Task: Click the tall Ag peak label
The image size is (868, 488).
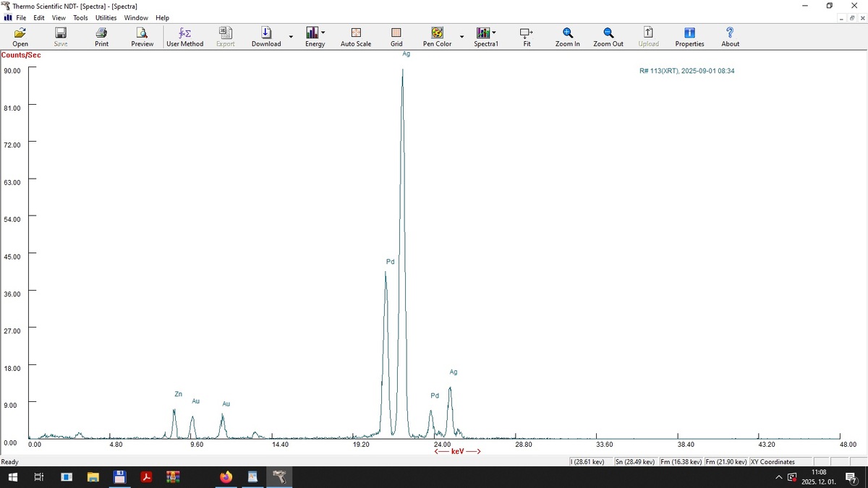Action: click(406, 53)
